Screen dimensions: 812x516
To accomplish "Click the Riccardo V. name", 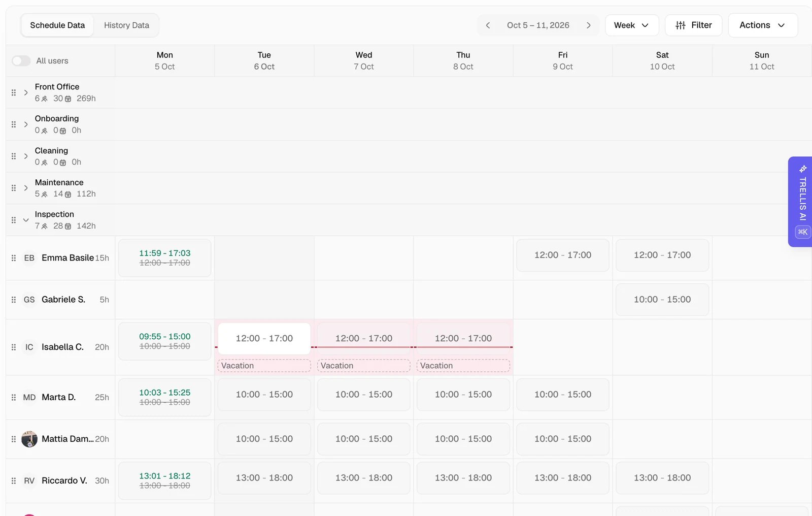I will 64,480.
